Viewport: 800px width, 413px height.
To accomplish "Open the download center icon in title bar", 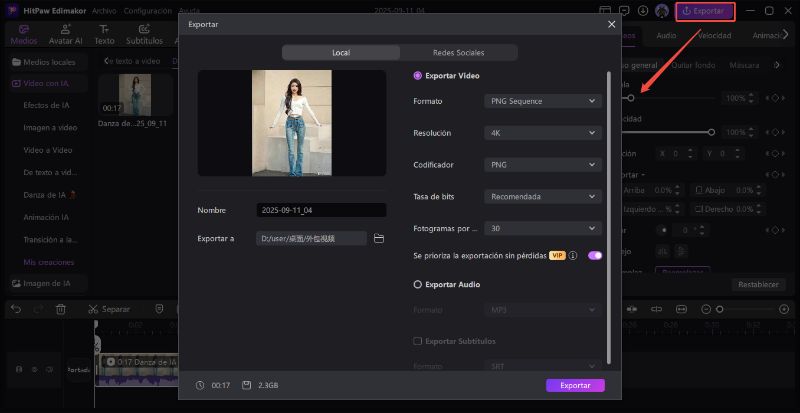I will (643, 10).
